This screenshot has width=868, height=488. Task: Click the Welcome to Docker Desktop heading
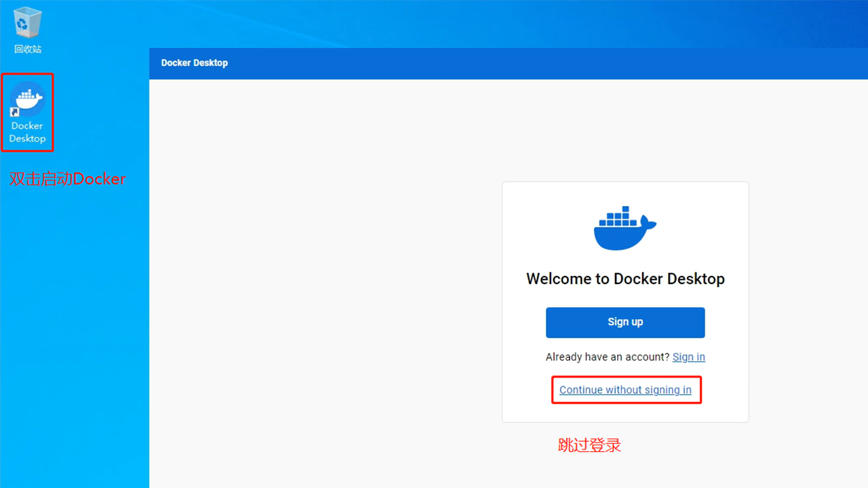pos(625,279)
